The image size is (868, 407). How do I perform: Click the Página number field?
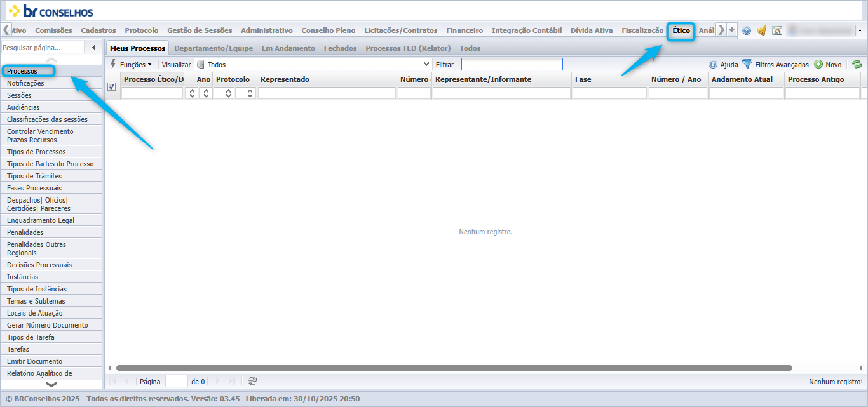pyautogui.click(x=176, y=381)
